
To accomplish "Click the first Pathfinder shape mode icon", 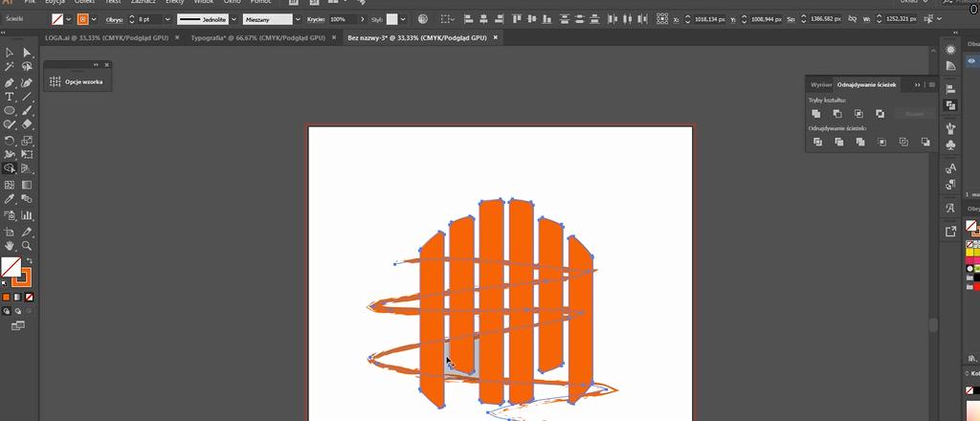I will 816,114.
